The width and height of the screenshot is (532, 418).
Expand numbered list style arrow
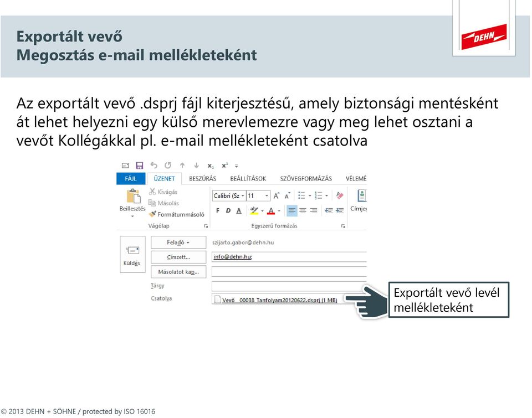pyautogui.click(x=326, y=195)
